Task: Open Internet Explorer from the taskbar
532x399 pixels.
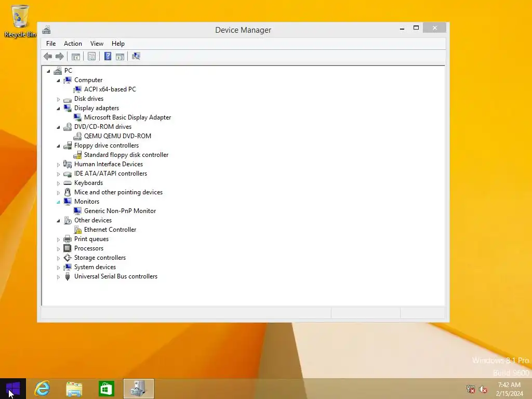Action: coord(42,389)
